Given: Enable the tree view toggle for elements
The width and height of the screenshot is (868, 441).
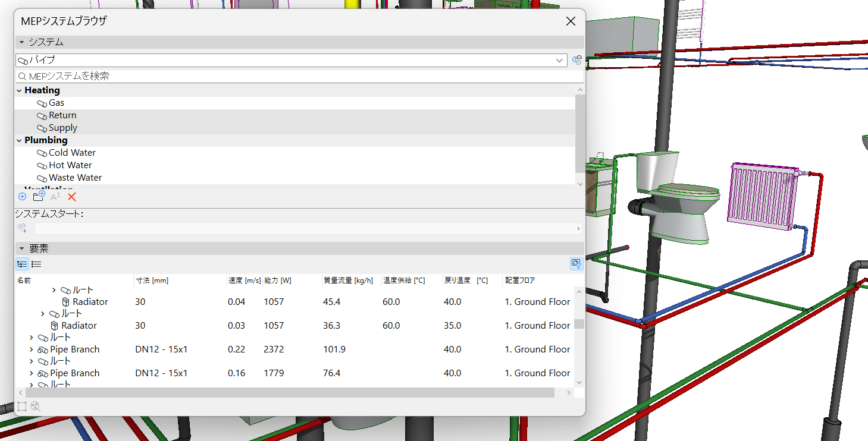Looking at the screenshot, I should pyautogui.click(x=22, y=264).
